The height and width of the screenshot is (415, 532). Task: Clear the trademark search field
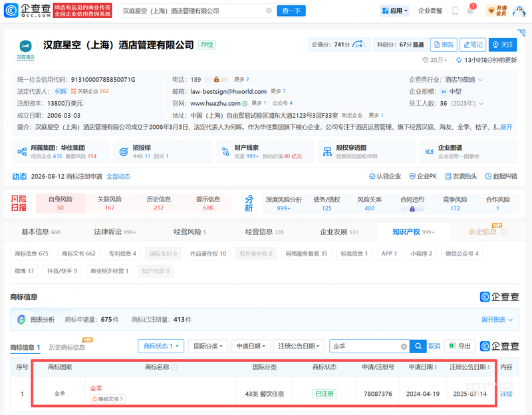404,346
